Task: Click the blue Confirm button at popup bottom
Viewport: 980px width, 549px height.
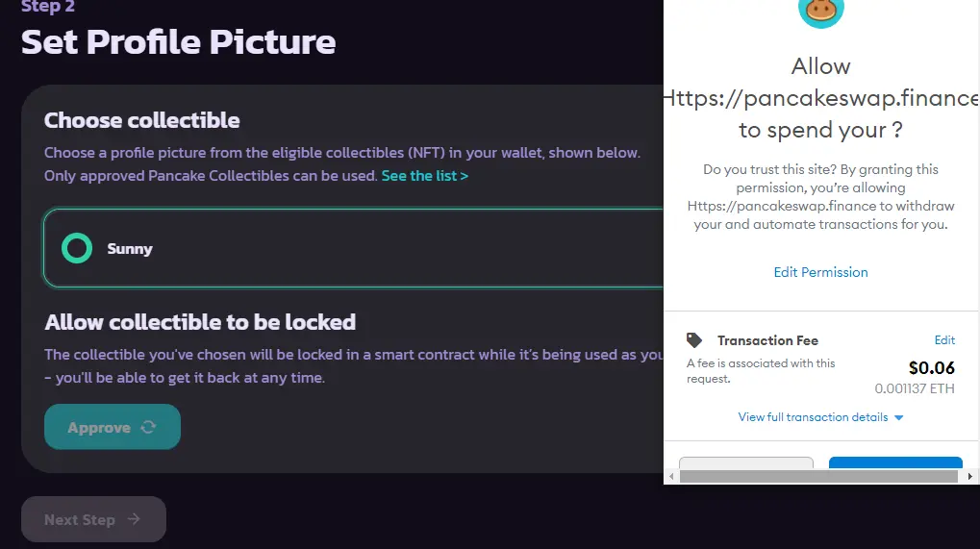Action: [895, 462]
